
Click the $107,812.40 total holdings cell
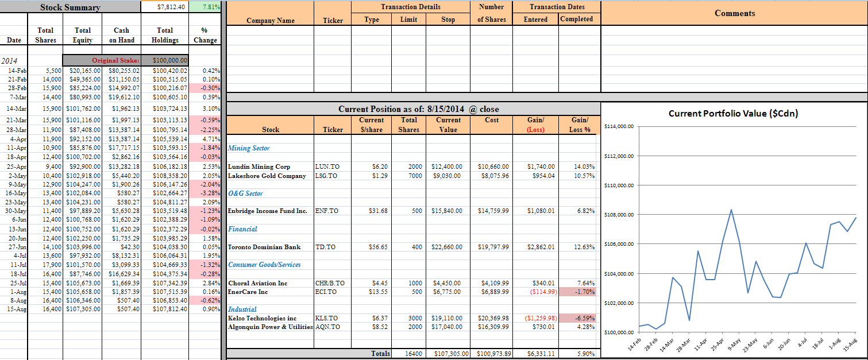[165, 309]
